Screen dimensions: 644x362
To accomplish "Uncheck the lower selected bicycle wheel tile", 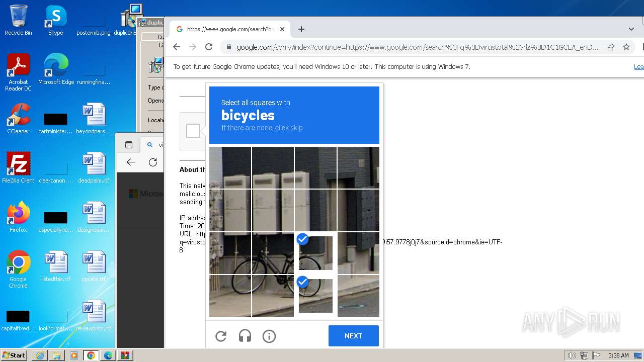I will click(315, 296).
